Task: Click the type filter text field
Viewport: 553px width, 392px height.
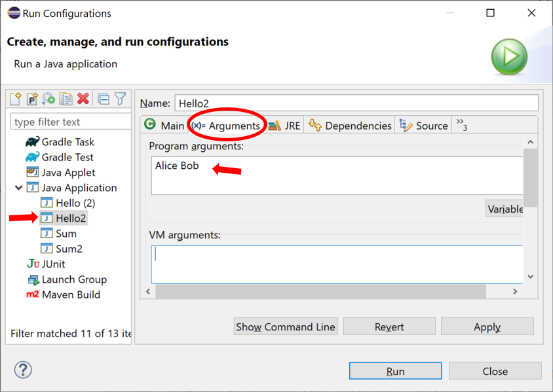Action: [x=71, y=122]
